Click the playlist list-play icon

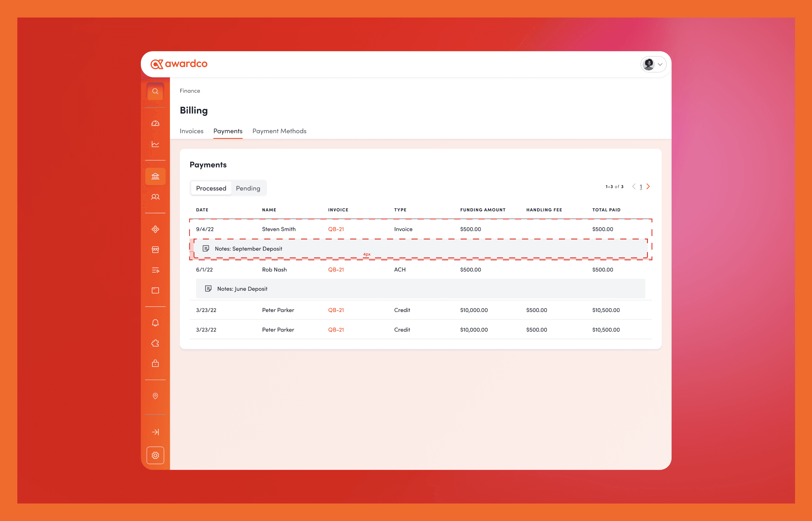[155, 270]
